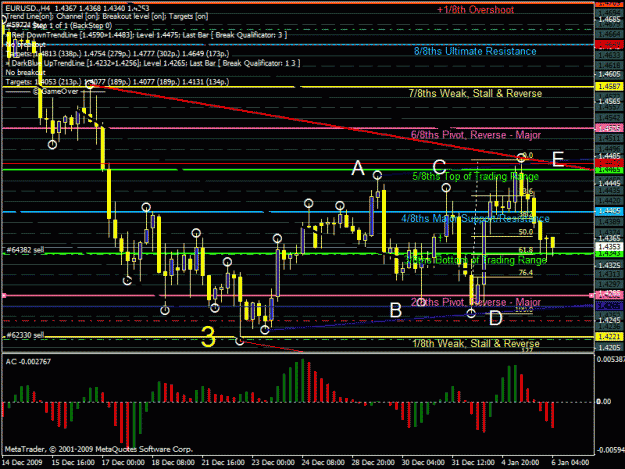Click the '6 Jan 04:00' time axis label
Viewport: 625px width, 469px height.
coord(570,462)
